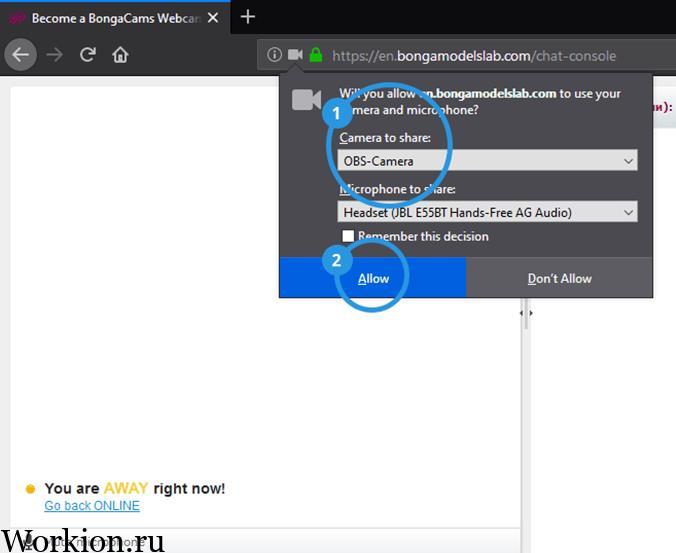Open site information icon in address bar

point(274,55)
